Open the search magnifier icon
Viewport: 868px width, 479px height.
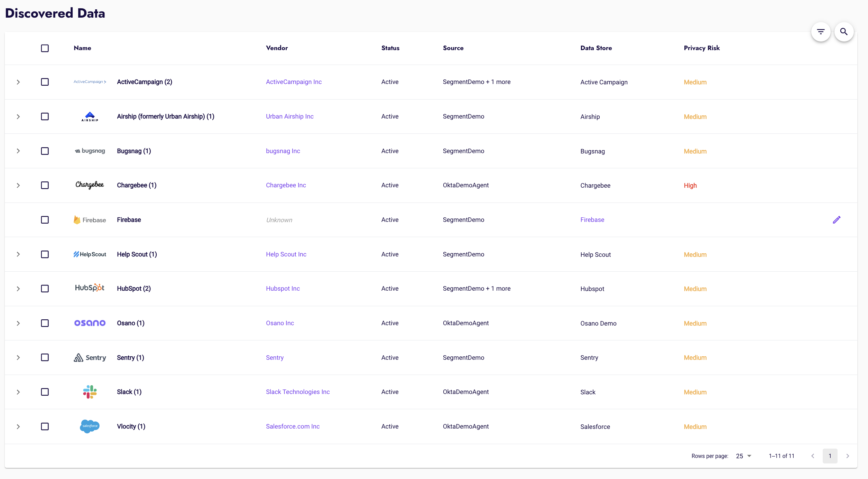click(844, 32)
